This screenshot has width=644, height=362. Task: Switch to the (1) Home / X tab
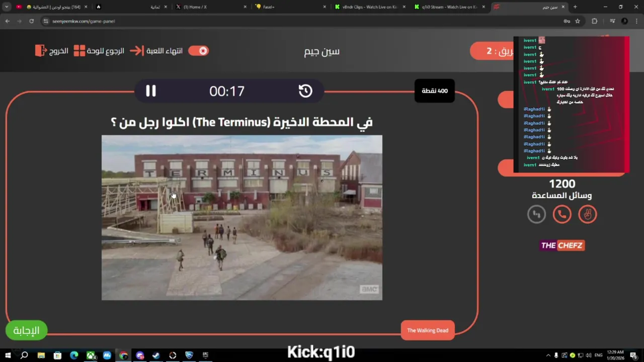click(x=211, y=7)
